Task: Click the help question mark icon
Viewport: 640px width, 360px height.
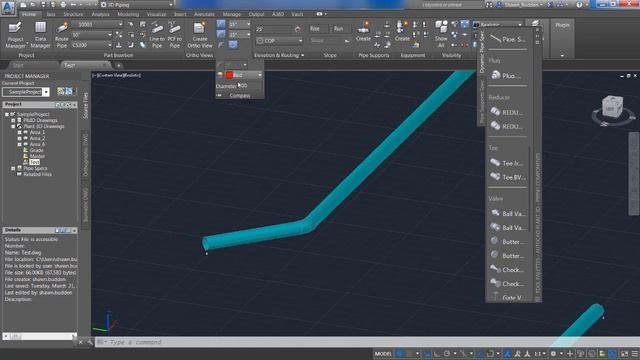Action: coord(579,4)
